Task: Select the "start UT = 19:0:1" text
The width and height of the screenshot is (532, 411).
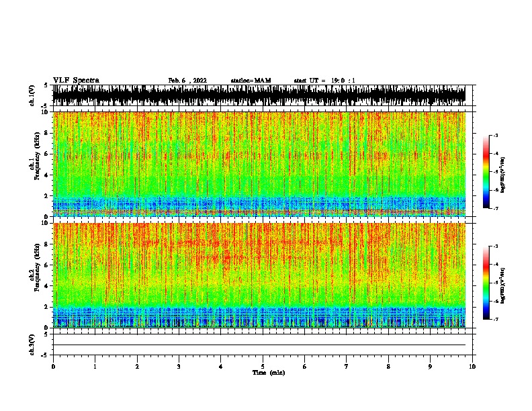Action: (x=324, y=81)
